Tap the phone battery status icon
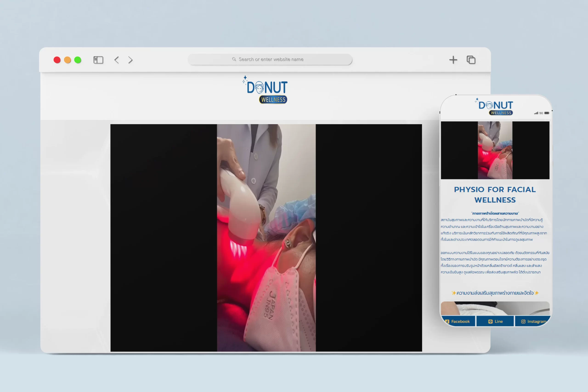 coord(547,113)
